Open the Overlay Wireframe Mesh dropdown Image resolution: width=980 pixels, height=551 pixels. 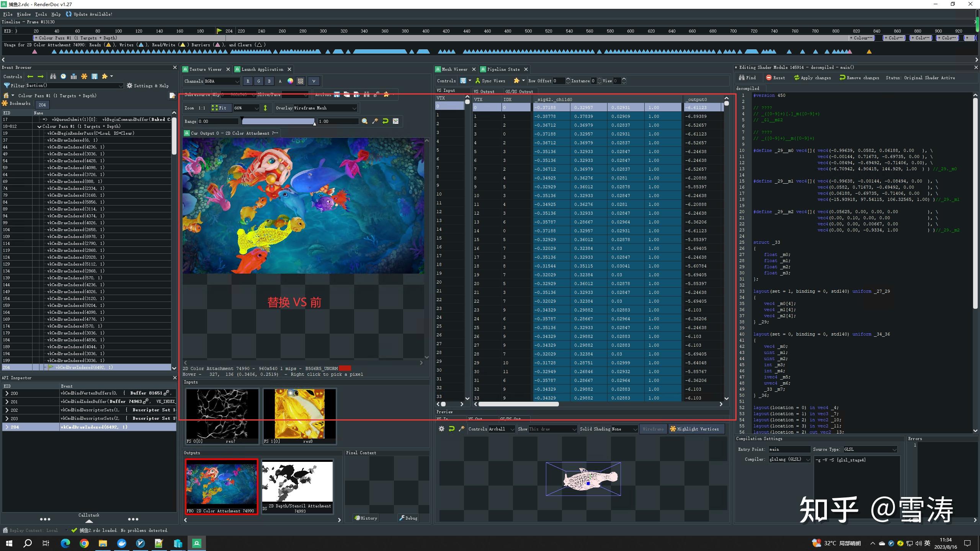(325, 108)
